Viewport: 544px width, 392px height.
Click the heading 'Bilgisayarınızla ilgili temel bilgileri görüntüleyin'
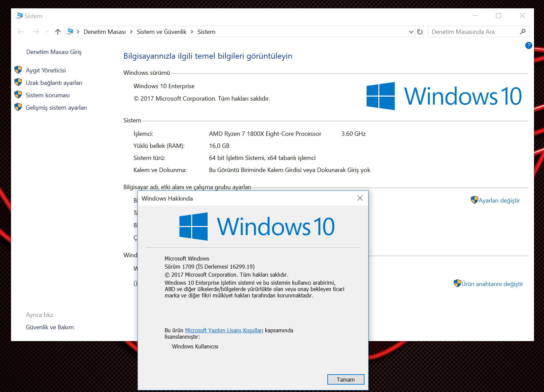point(208,56)
